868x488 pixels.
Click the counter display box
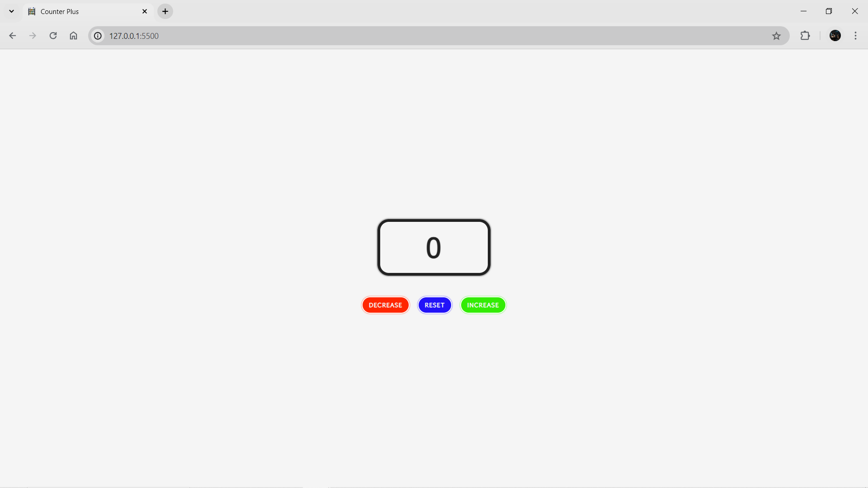(434, 247)
